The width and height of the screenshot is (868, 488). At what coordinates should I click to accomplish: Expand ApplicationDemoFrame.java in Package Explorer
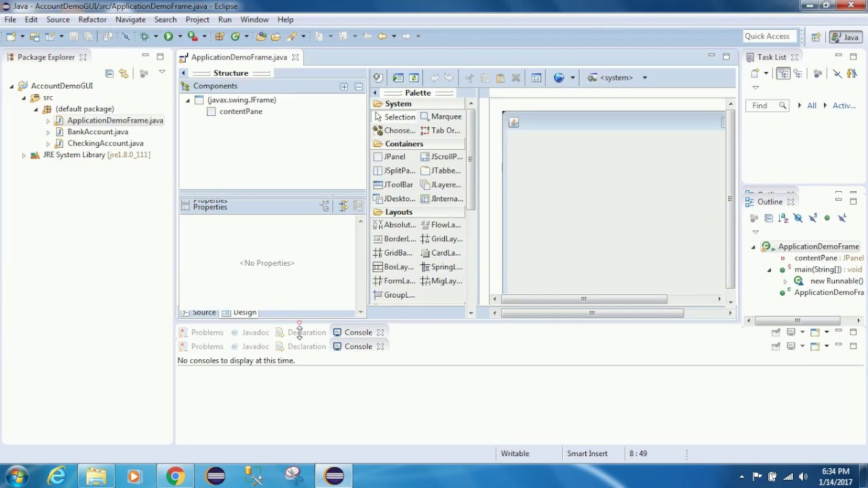pyautogui.click(x=48, y=121)
